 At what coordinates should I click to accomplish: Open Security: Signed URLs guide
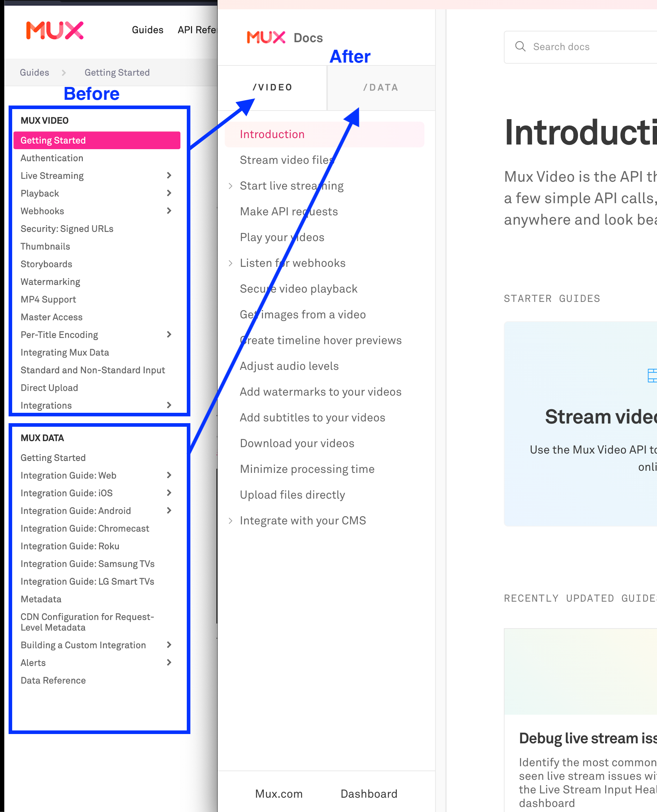click(x=67, y=229)
